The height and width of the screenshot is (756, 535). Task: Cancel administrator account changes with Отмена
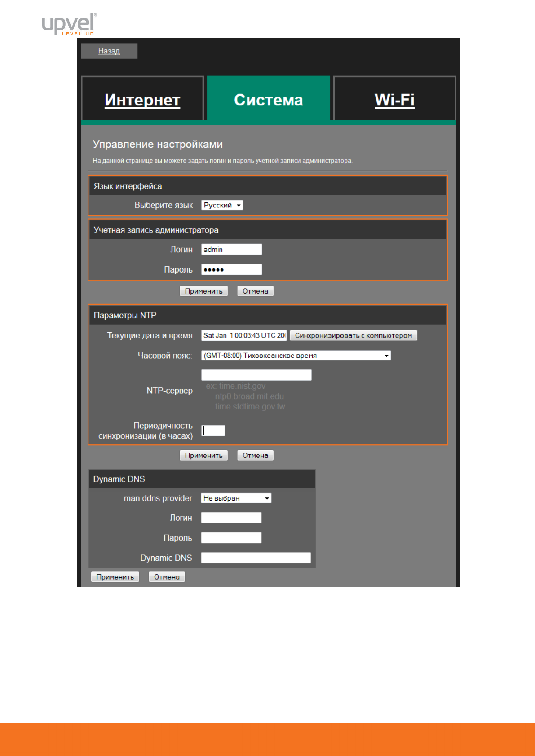(x=255, y=291)
